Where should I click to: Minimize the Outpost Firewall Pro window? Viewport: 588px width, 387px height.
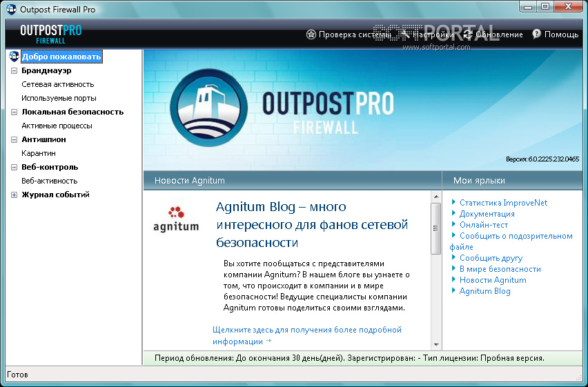[528, 6]
